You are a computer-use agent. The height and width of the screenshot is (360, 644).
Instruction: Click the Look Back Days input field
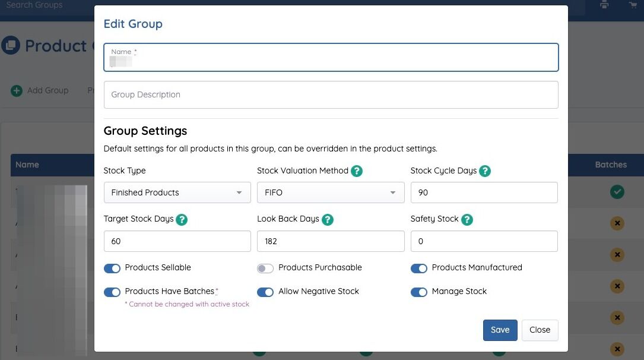click(x=330, y=241)
